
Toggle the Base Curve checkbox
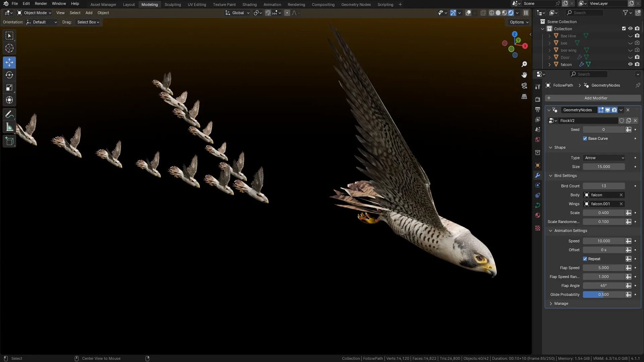[x=585, y=138]
